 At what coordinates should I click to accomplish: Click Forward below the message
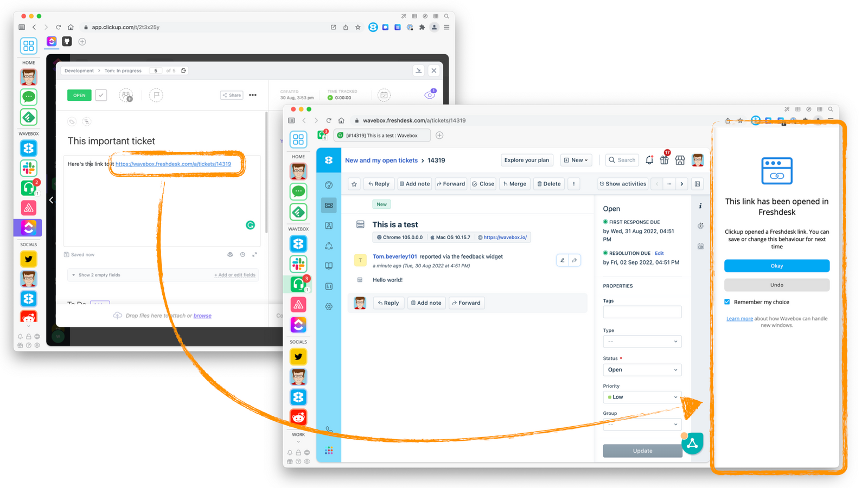pyautogui.click(x=467, y=303)
